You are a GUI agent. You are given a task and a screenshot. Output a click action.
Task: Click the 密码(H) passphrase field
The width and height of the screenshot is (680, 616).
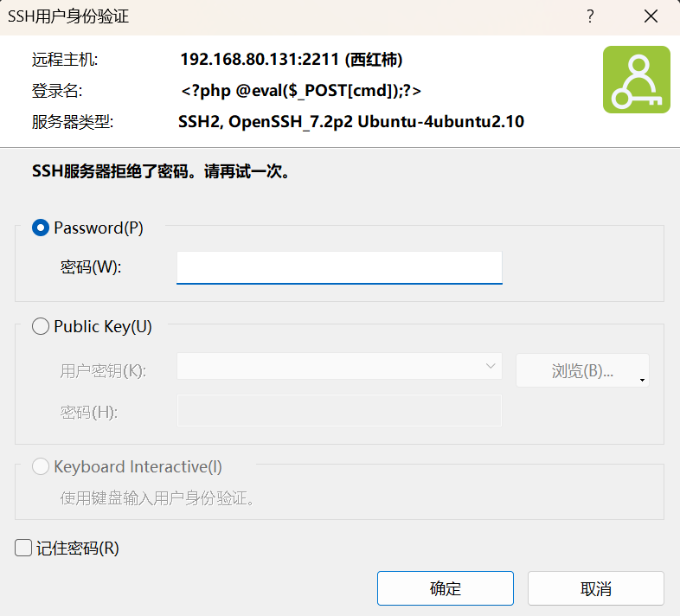[x=339, y=410]
